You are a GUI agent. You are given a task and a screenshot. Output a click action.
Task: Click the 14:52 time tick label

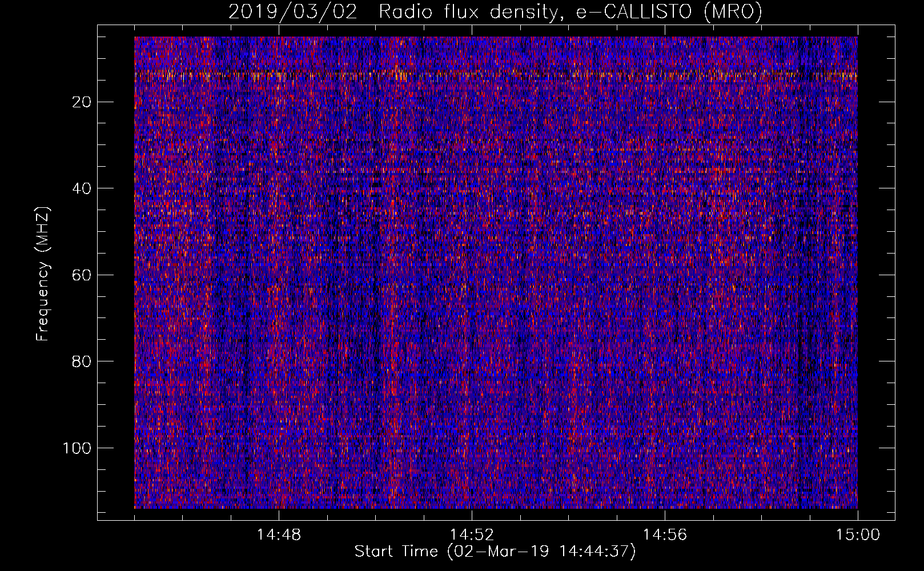coord(472,535)
